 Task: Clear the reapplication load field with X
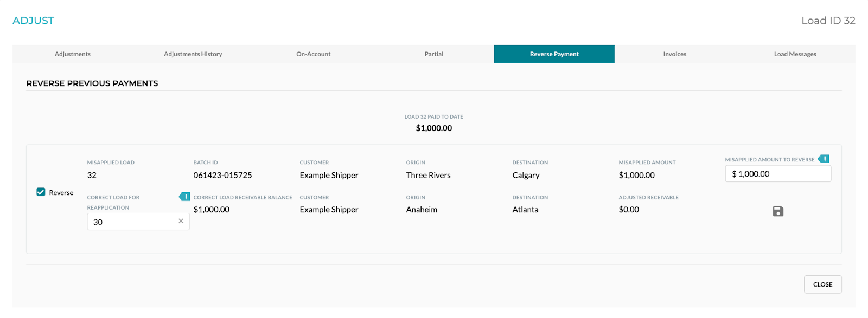click(x=181, y=221)
